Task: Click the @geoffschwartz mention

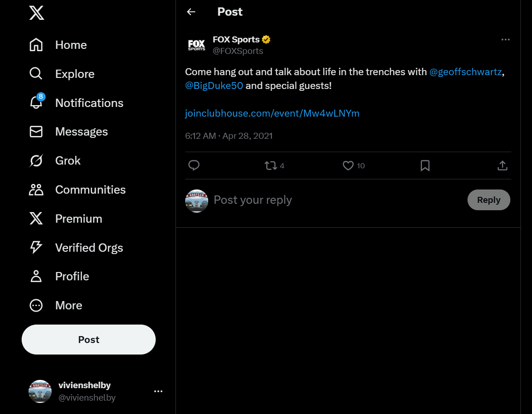Action: tap(465, 72)
